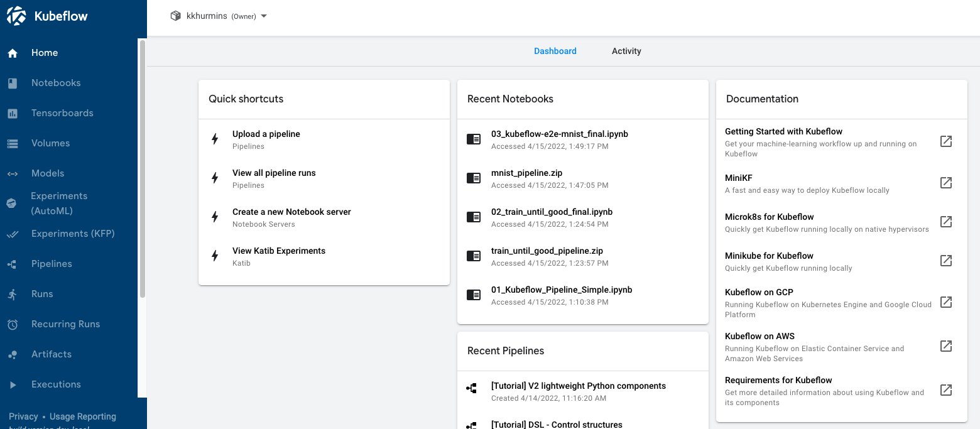Open the Privacy link in the sidebar footer
980x429 pixels.
tap(23, 416)
